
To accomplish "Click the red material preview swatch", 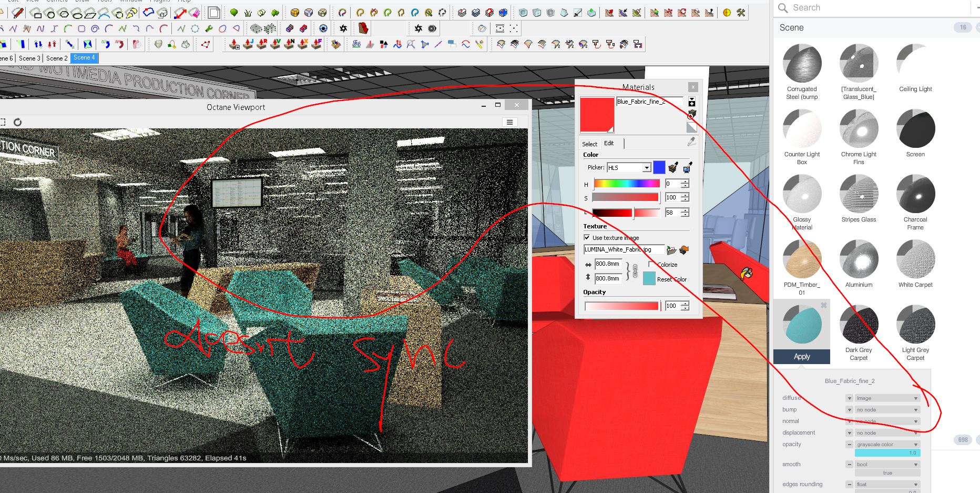I will (597, 115).
